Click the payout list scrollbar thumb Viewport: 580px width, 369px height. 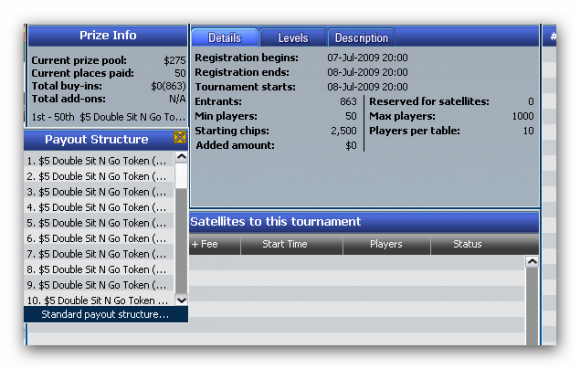coord(181,176)
